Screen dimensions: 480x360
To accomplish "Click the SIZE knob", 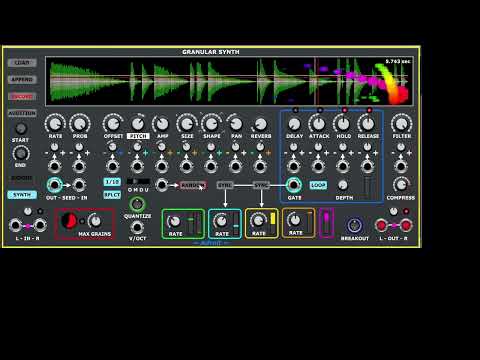I will tap(187, 124).
